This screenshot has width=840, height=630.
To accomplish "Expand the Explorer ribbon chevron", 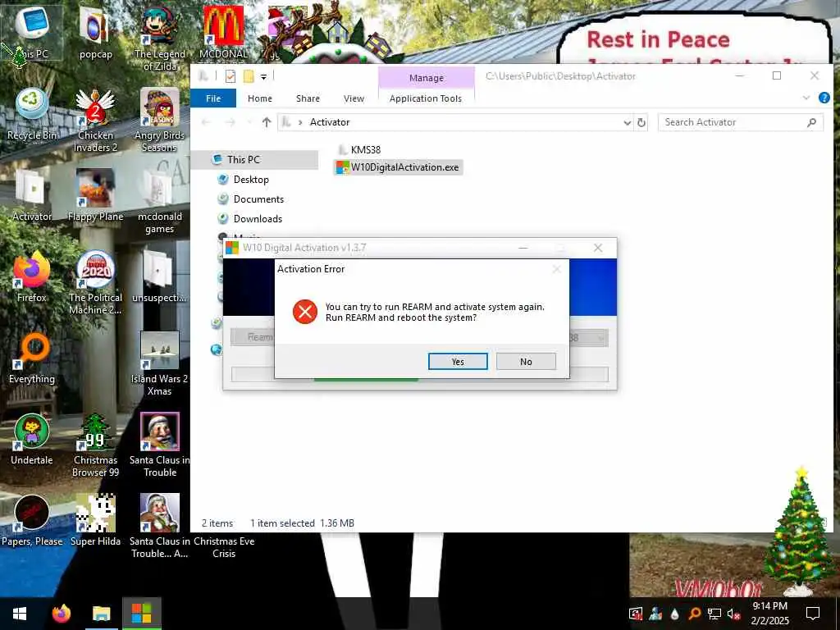I will pyautogui.click(x=806, y=98).
